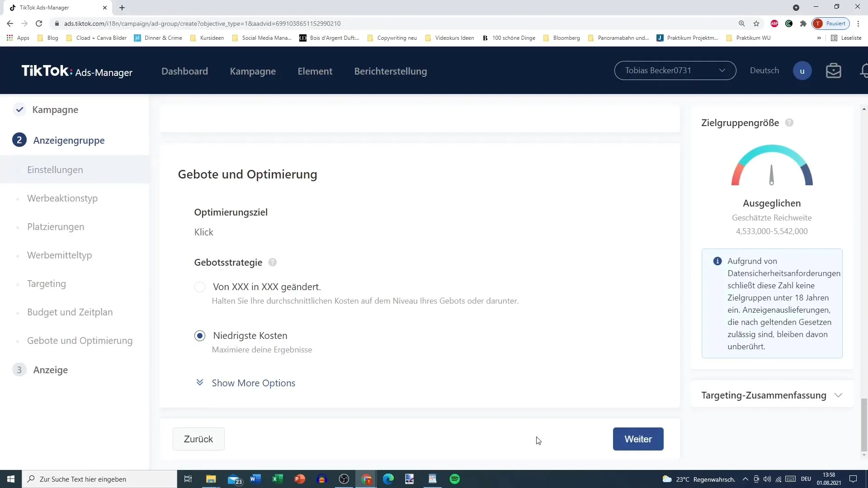The width and height of the screenshot is (868, 488).
Task: Open the Kampagne menu item
Action: 253,71
